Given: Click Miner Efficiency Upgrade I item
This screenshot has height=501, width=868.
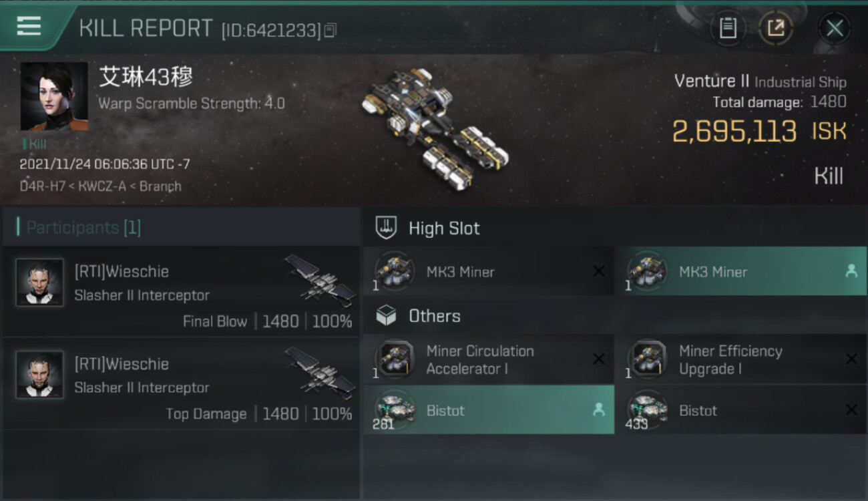Looking at the screenshot, I should (x=740, y=359).
